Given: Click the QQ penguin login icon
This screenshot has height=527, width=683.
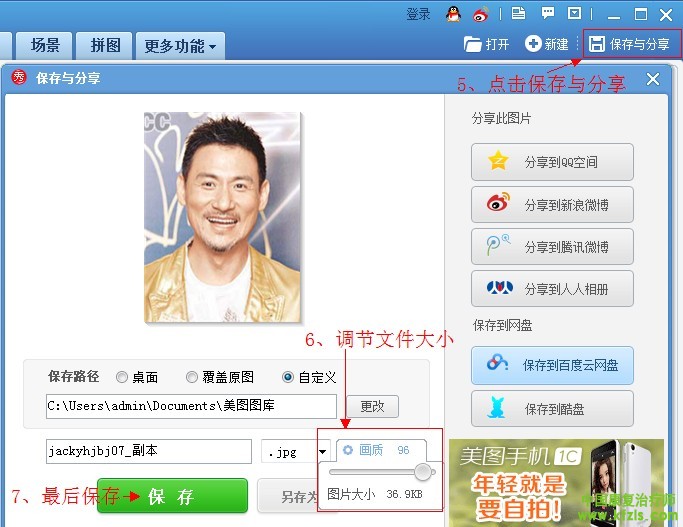Looking at the screenshot, I should 453,14.
